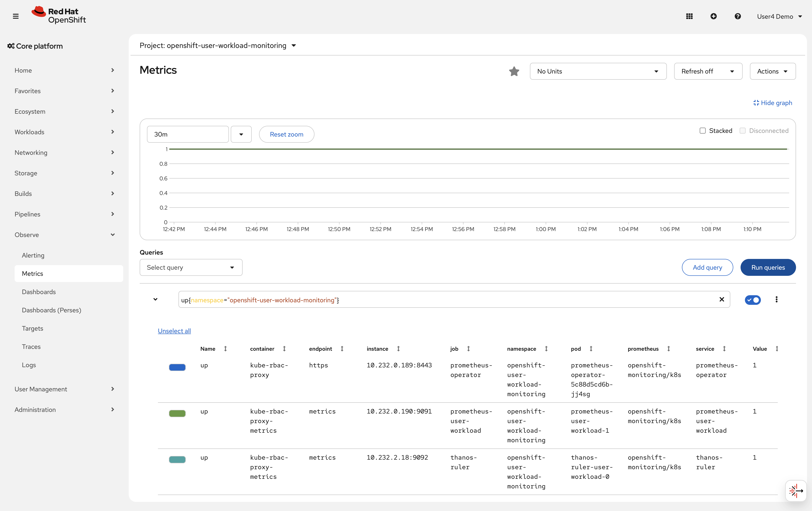812x511 pixels.
Task: Open the help question mark icon
Action: (x=737, y=16)
